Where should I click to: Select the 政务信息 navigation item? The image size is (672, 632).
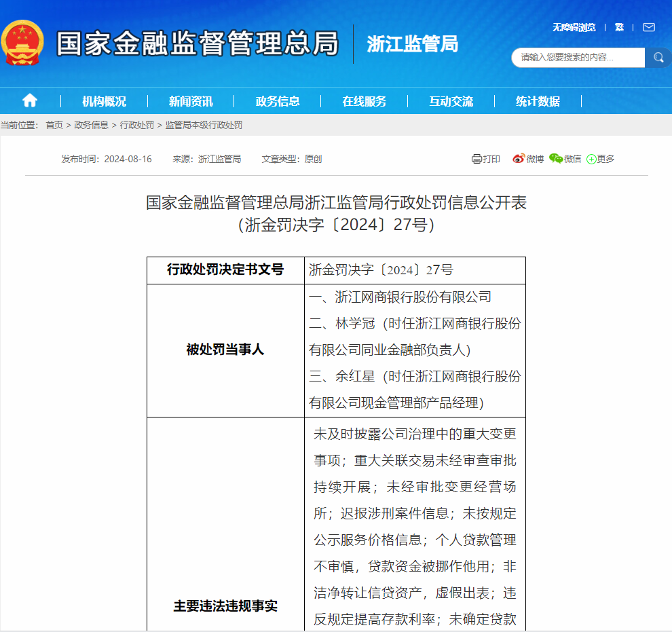(278, 101)
